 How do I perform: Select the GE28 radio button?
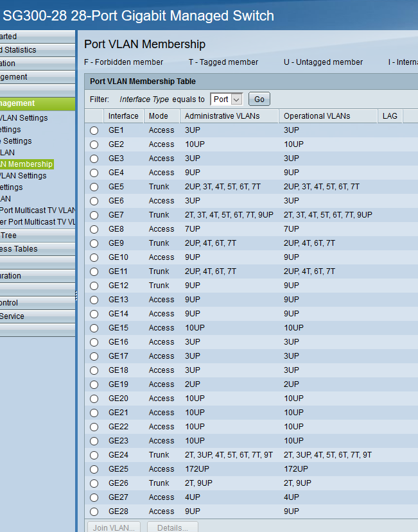(x=94, y=511)
